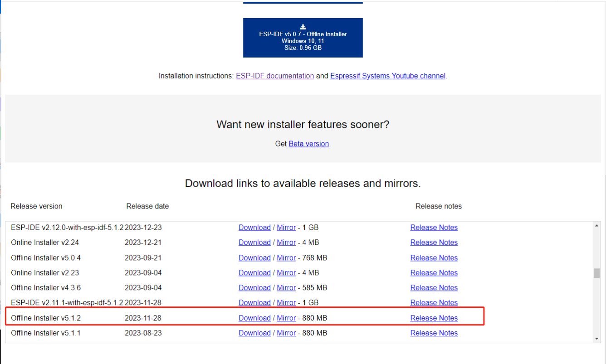Open Release Notes for Offline Installer v4.3.6
The width and height of the screenshot is (606, 364).
pyautogui.click(x=434, y=288)
